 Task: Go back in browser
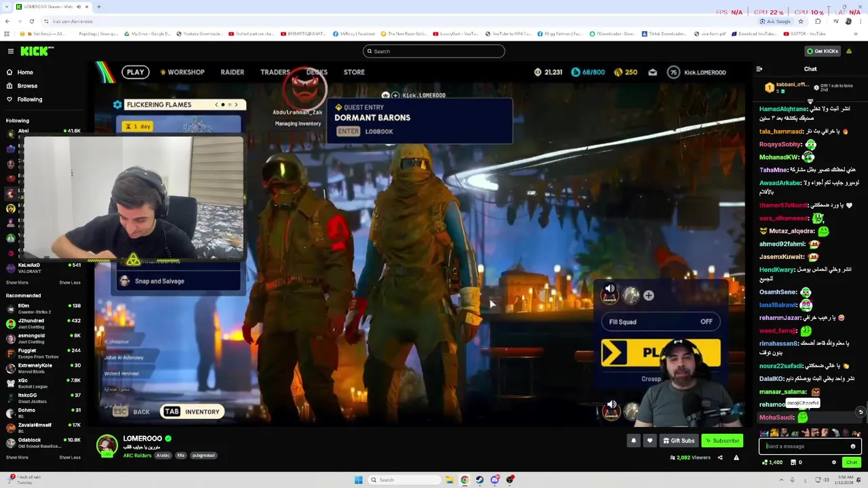[x=7, y=21]
